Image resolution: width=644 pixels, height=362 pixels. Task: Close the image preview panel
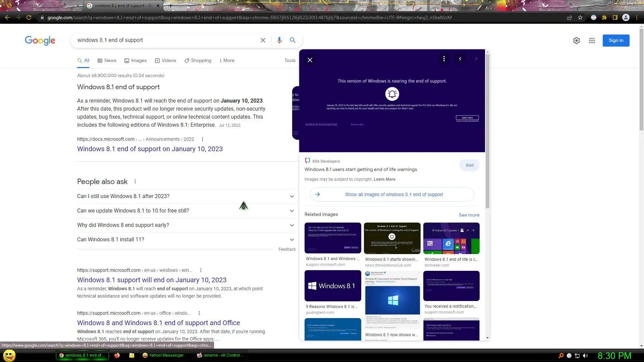coord(310,60)
